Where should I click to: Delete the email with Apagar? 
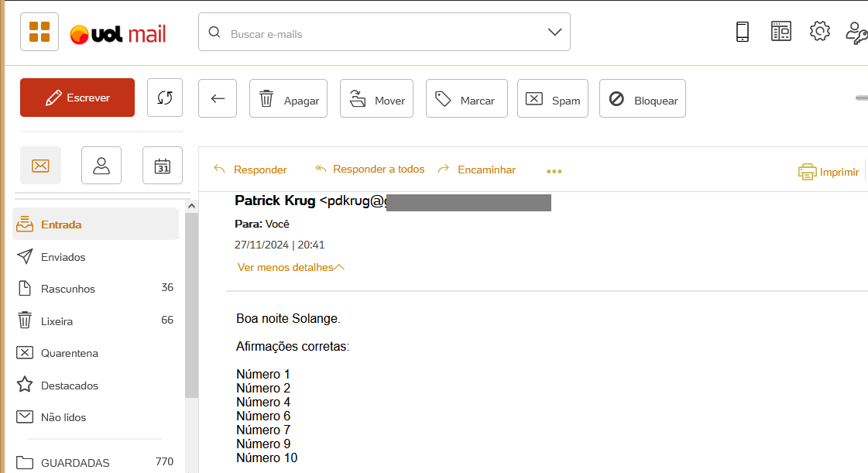(x=288, y=99)
